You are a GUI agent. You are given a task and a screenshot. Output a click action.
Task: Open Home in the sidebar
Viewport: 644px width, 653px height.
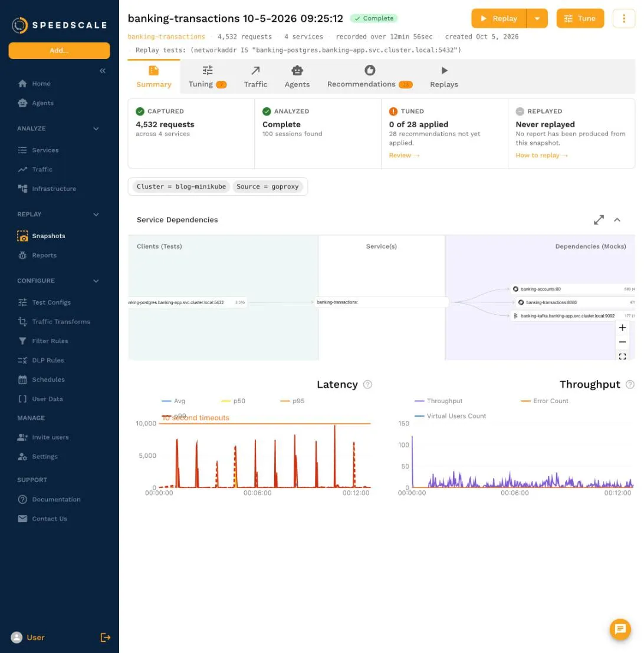41,84
